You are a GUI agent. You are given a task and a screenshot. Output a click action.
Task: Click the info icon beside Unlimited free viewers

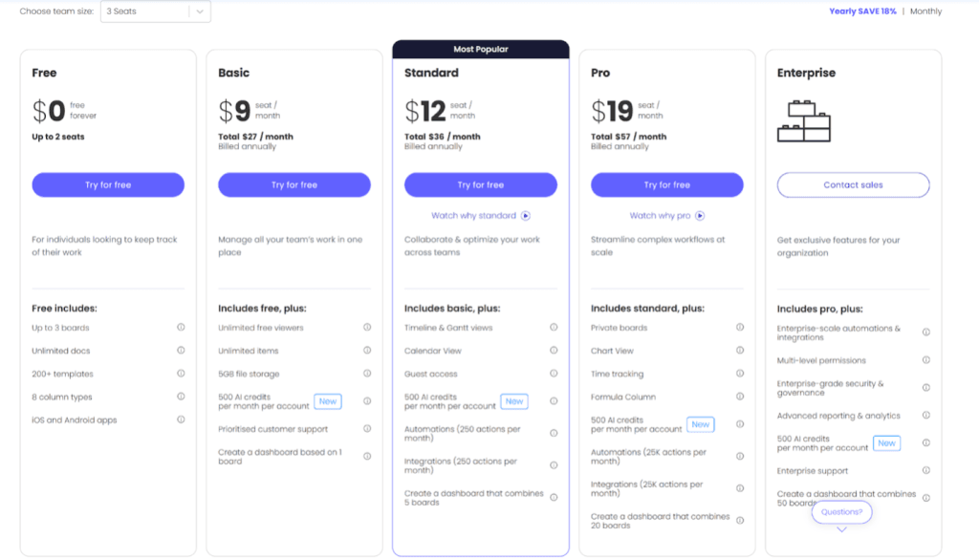pos(367,326)
